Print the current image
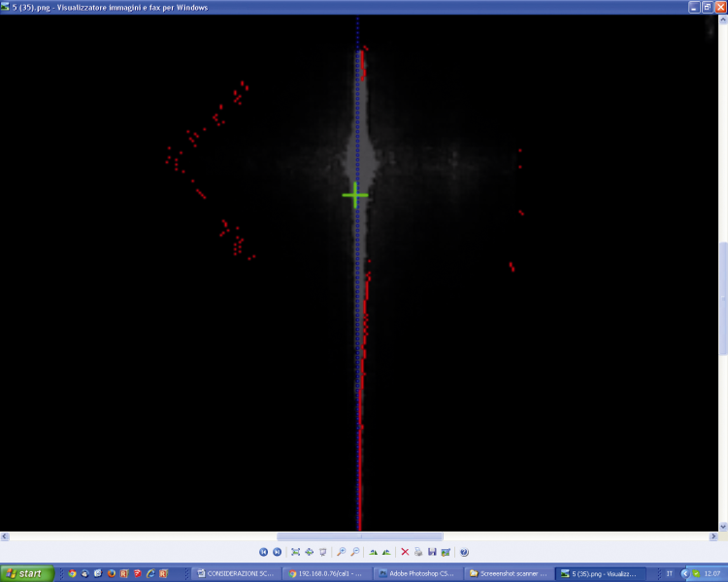 (x=418, y=552)
